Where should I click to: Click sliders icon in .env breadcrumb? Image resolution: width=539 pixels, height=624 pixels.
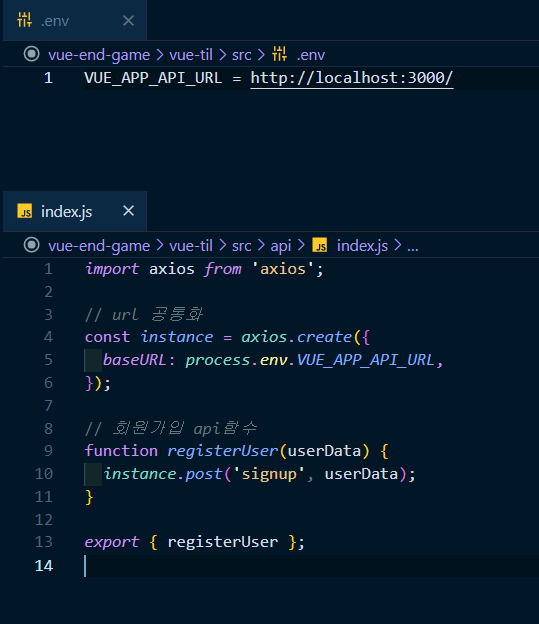point(279,54)
